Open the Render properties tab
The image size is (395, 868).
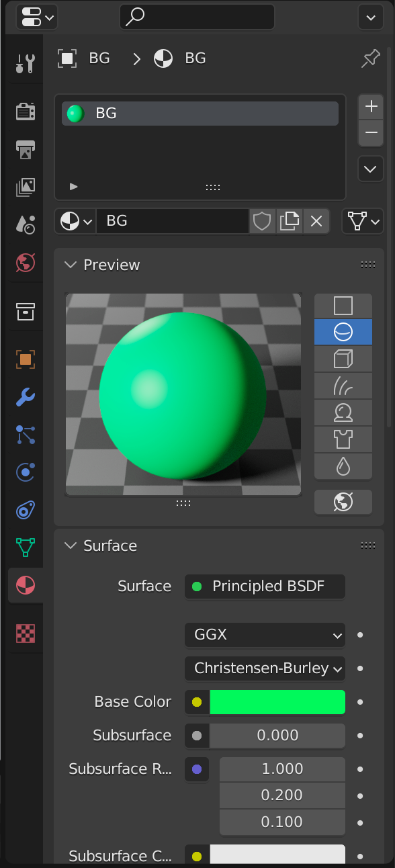coord(25,112)
